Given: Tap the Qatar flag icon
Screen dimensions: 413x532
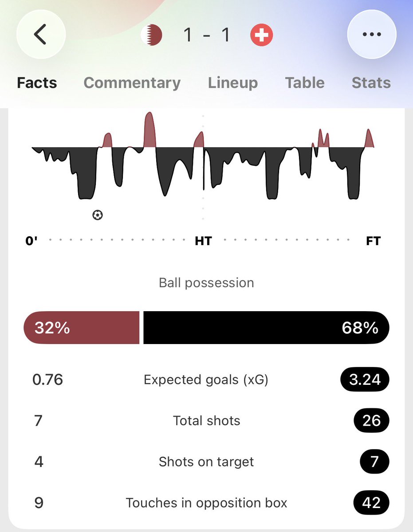Looking at the screenshot, I should click(x=152, y=35).
